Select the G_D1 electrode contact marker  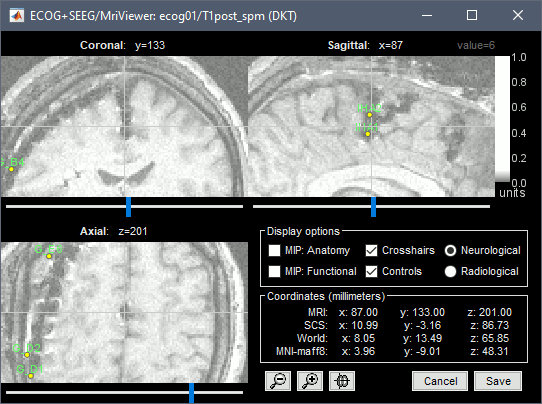[30, 376]
